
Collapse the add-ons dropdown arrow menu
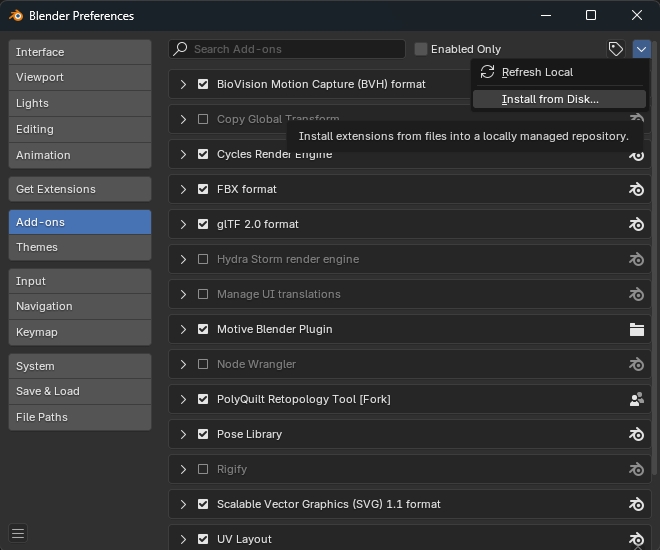click(642, 49)
